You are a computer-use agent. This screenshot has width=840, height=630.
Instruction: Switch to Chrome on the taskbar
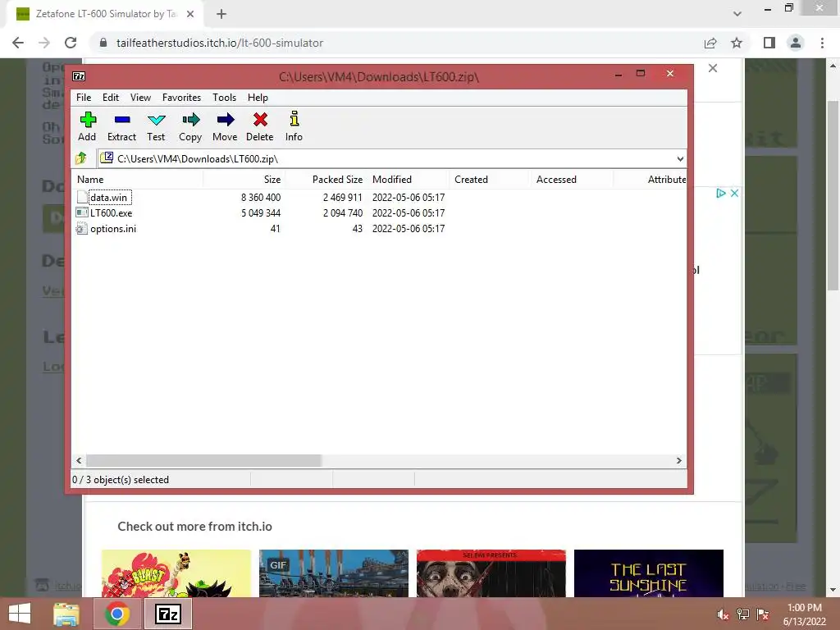coord(117,614)
